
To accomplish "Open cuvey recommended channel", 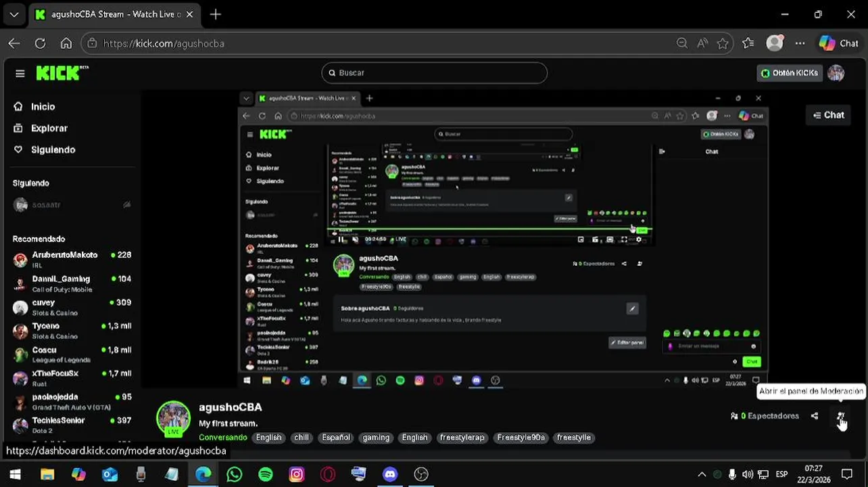I will coord(72,307).
